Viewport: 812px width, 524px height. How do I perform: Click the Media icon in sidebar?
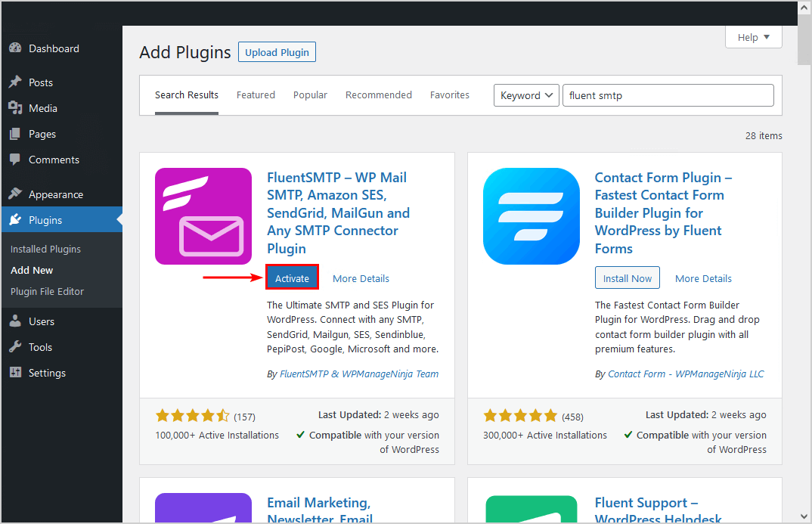tap(16, 107)
